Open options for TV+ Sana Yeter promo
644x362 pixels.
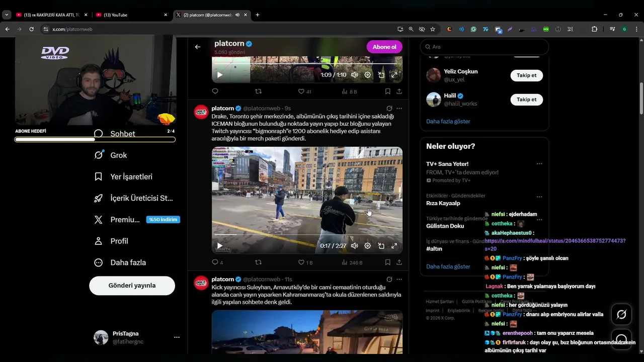(539, 164)
